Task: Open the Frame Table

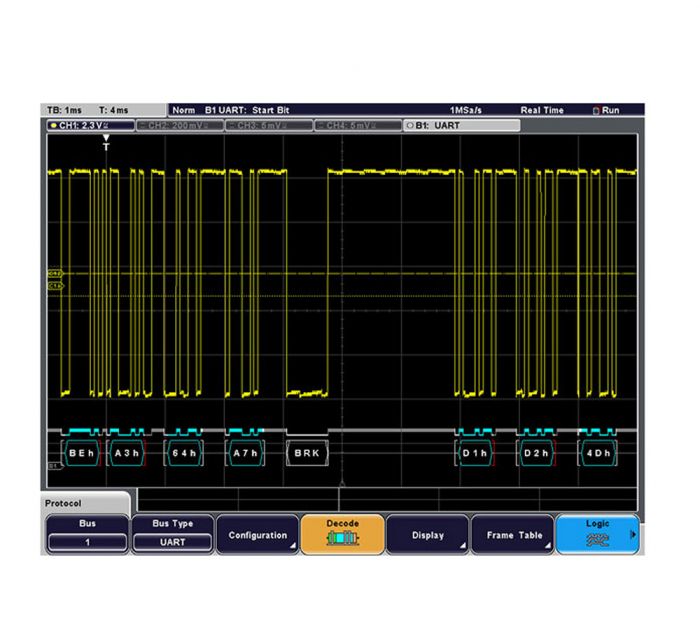Action: [513, 535]
